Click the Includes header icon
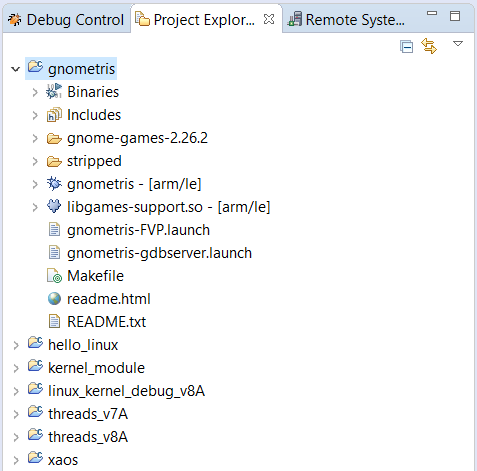The image size is (477, 471). pos(54,114)
